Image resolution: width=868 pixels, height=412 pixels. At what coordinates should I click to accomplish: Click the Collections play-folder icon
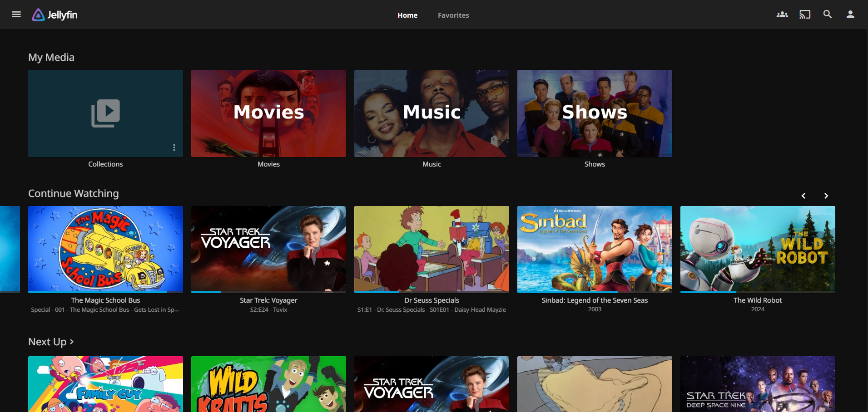105,113
